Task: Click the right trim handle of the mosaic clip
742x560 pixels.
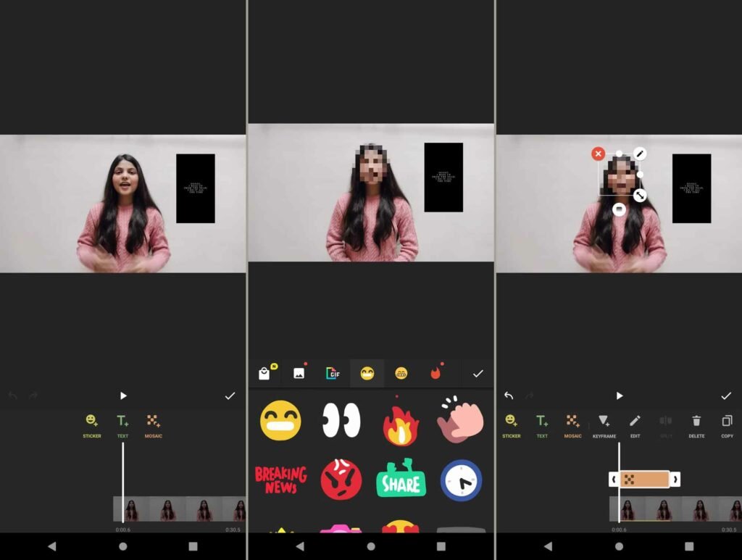Action: (x=675, y=479)
